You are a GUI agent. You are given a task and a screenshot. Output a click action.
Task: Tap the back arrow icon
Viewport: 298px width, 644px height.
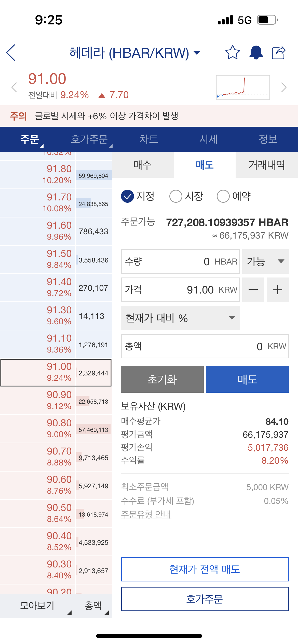pyautogui.click(x=11, y=53)
